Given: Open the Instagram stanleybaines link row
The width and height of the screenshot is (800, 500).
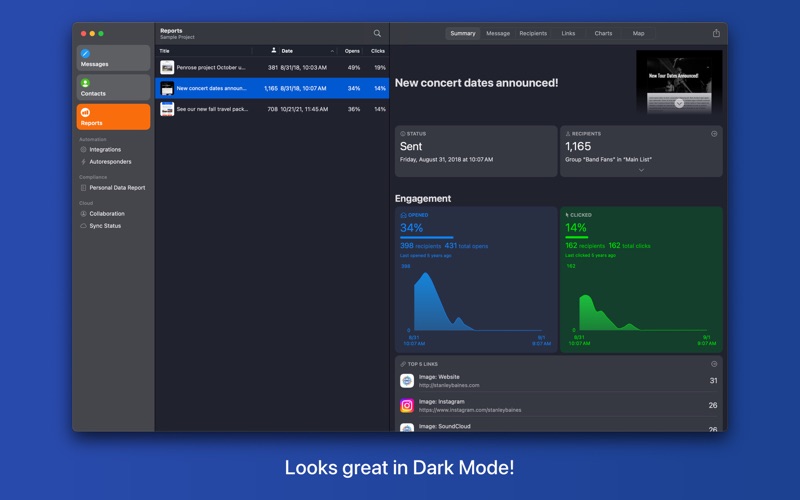Looking at the screenshot, I should click(x=559, y=405).
